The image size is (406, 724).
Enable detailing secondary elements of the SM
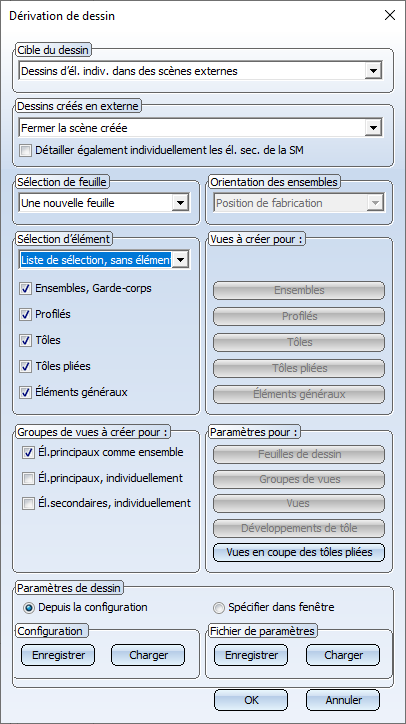(x=25, y=151)
